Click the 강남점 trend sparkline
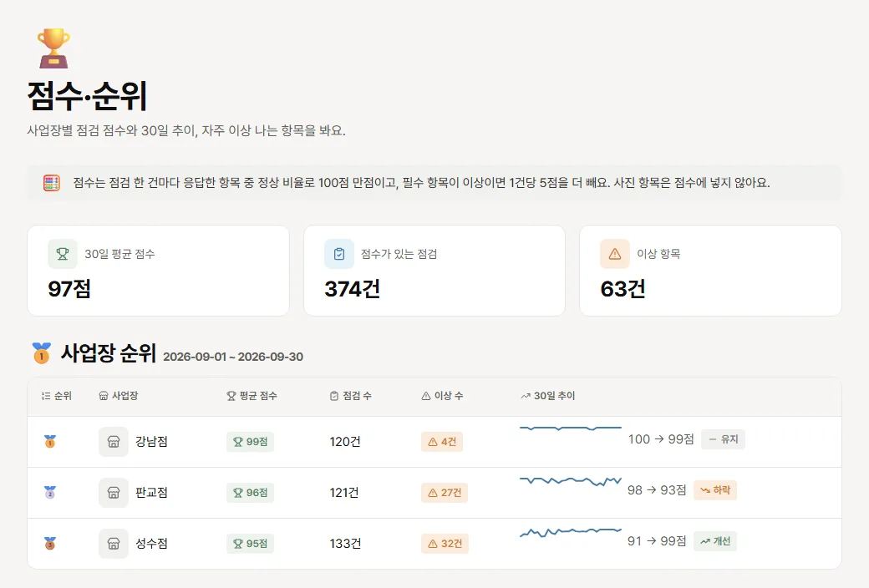 coord(570,428)
